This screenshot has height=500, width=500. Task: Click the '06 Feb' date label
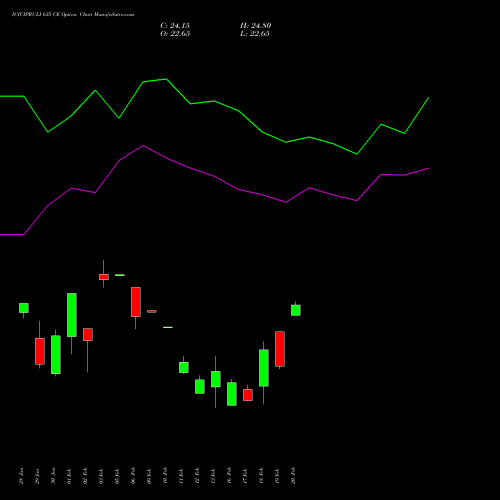(x=134, y=476)
